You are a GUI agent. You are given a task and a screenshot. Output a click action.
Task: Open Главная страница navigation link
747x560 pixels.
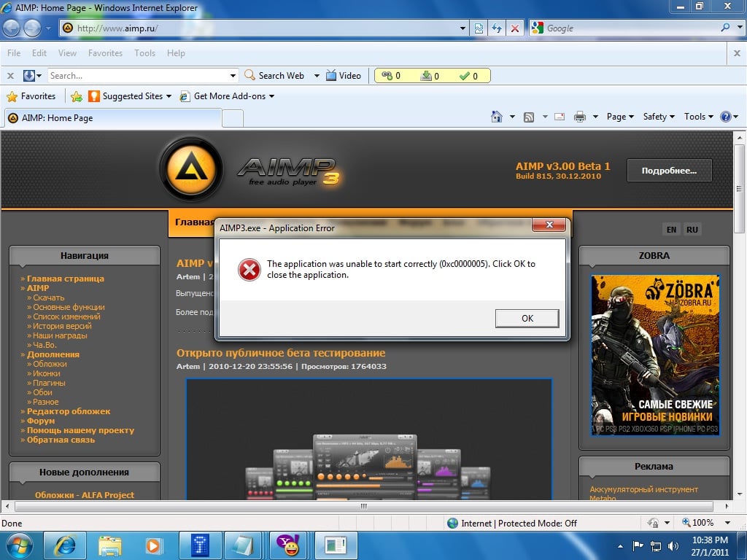[65, 279]
